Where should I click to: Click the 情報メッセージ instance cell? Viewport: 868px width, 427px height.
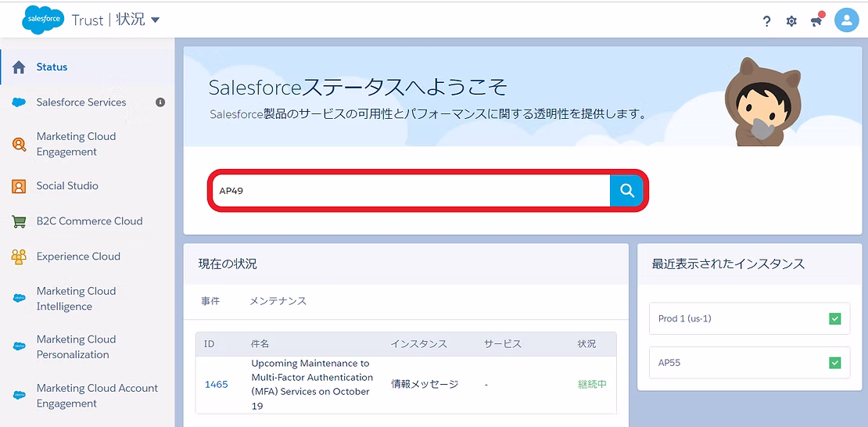(425, 384)
